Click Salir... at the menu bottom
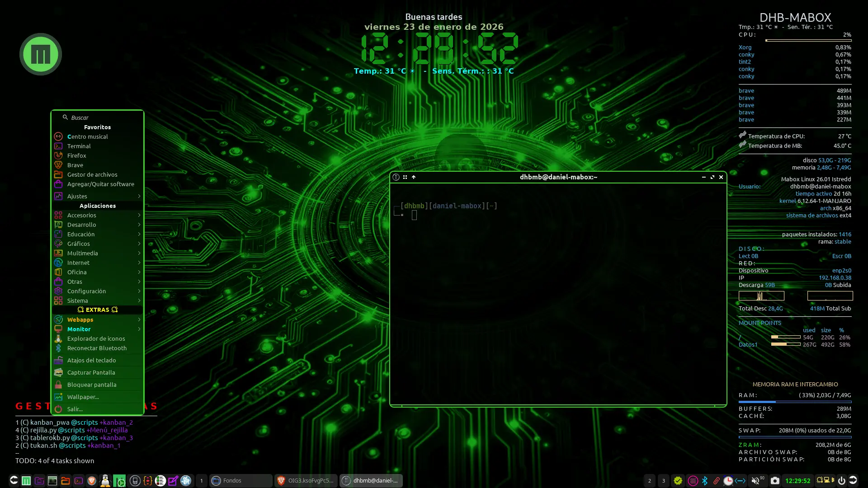This screenshot has height=488, width=868. pos(75,409)
